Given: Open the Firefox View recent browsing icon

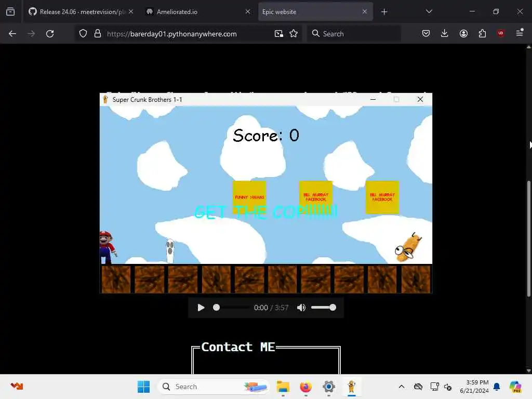Looking at the screenshot, I should [x=10, y=12].
